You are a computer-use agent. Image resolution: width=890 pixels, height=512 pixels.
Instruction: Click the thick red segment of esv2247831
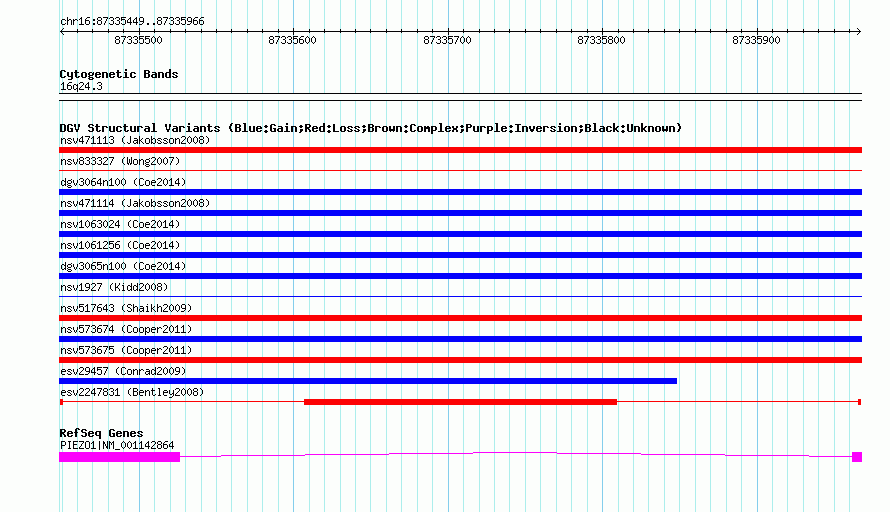click(460, 402)
